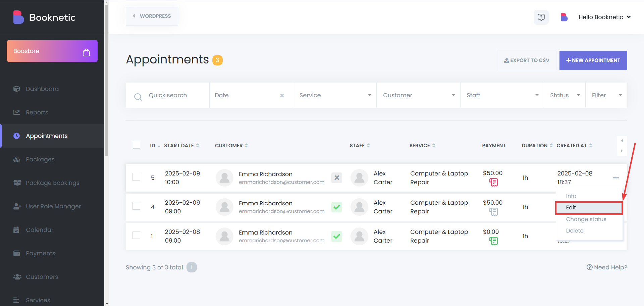Click customer avatar in appointment 5 row
The width and height of the screenshot is (644, 306).
click(224, 178)
